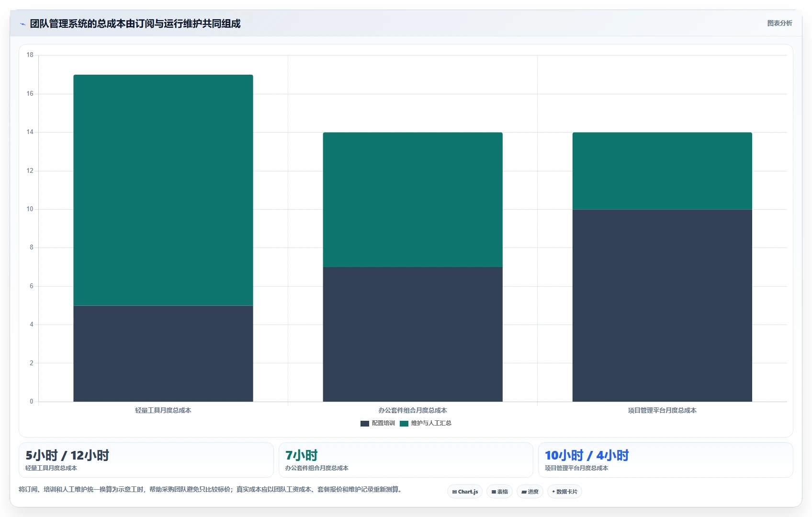This screenshot has height=517, width=812.
Task: Click the x-axis label 轻量工具月度总成本
Action: pos(163,410)
